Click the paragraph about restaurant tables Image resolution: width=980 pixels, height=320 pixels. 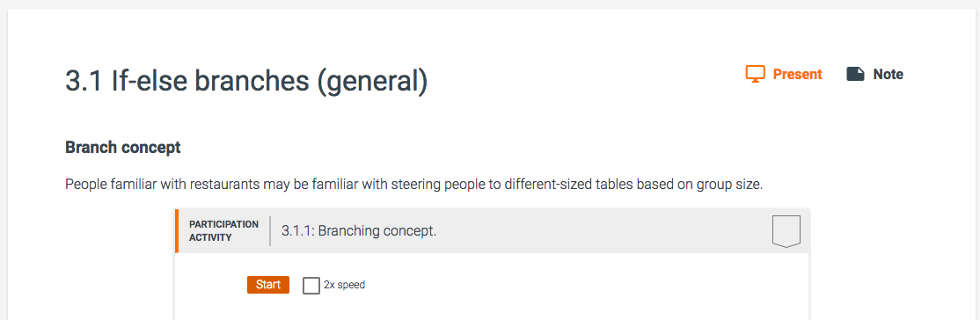coord(414,185)
